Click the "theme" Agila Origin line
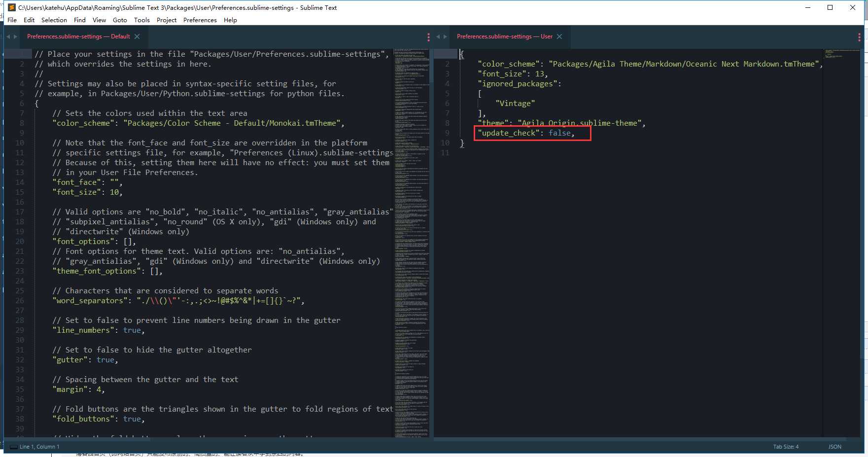The width and height of the screenshot is (868, 457). [561, 123]
